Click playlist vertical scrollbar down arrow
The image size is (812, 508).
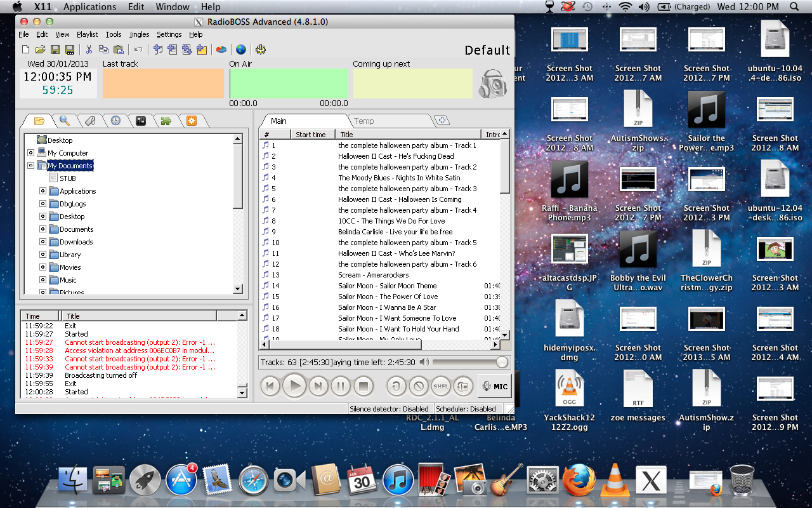505,335
